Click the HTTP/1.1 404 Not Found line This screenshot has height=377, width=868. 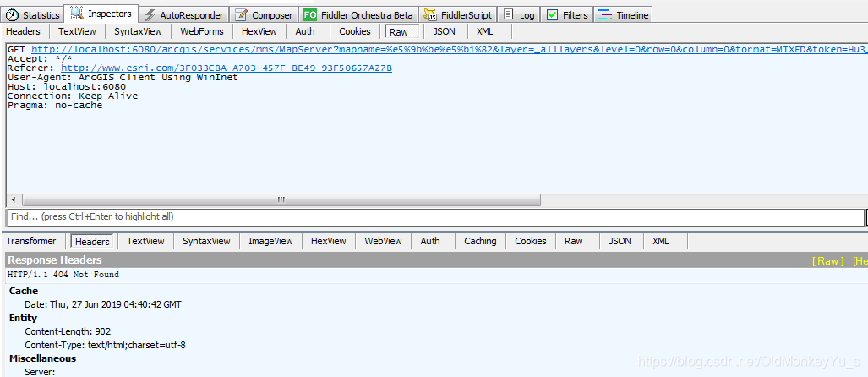63,275
